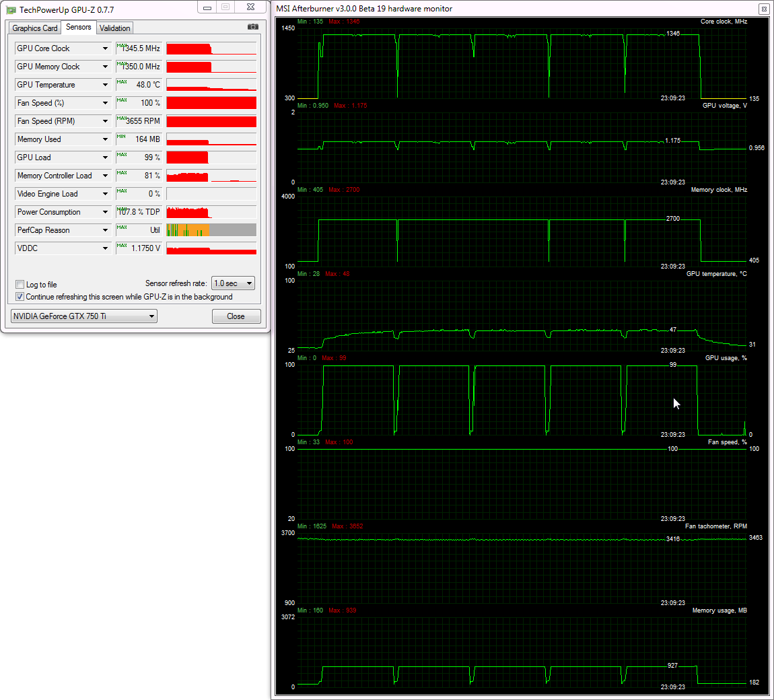Click the 3655 RPM fan reading

click(x=139, y=121)
